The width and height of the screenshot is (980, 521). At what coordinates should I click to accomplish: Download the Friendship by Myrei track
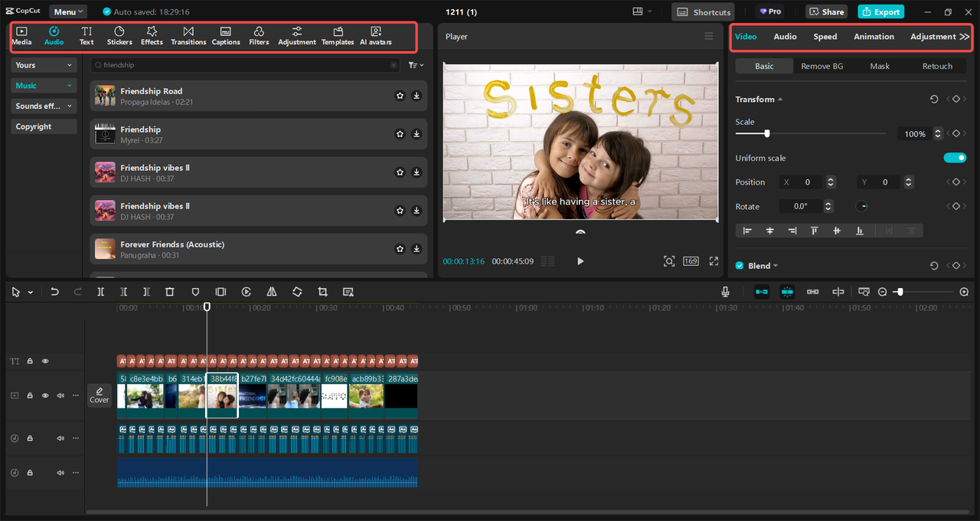(416, 134)
